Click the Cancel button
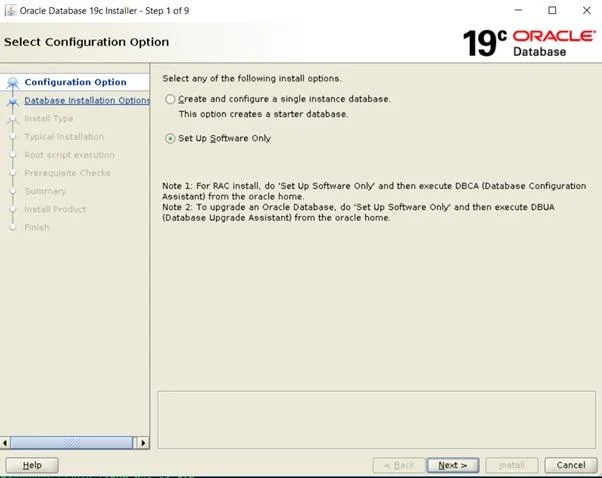Viewport: 602px width, 478px height. point(570,465)
